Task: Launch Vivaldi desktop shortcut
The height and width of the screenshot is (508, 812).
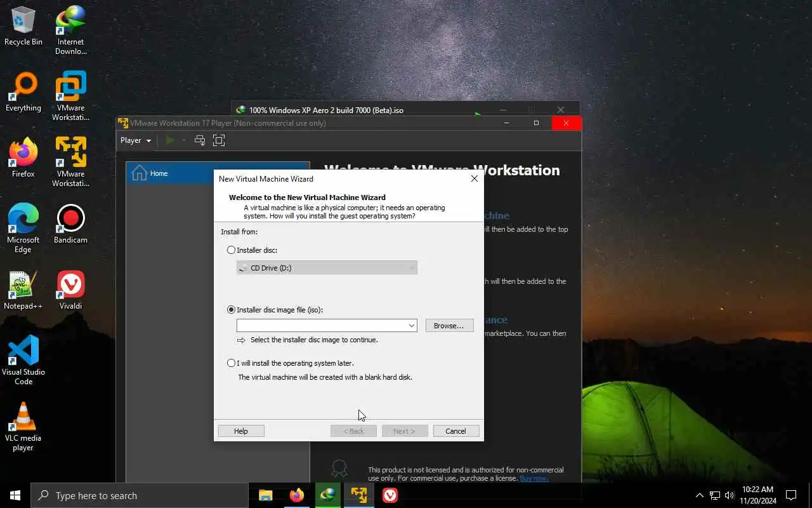Action: coord(70,290)
